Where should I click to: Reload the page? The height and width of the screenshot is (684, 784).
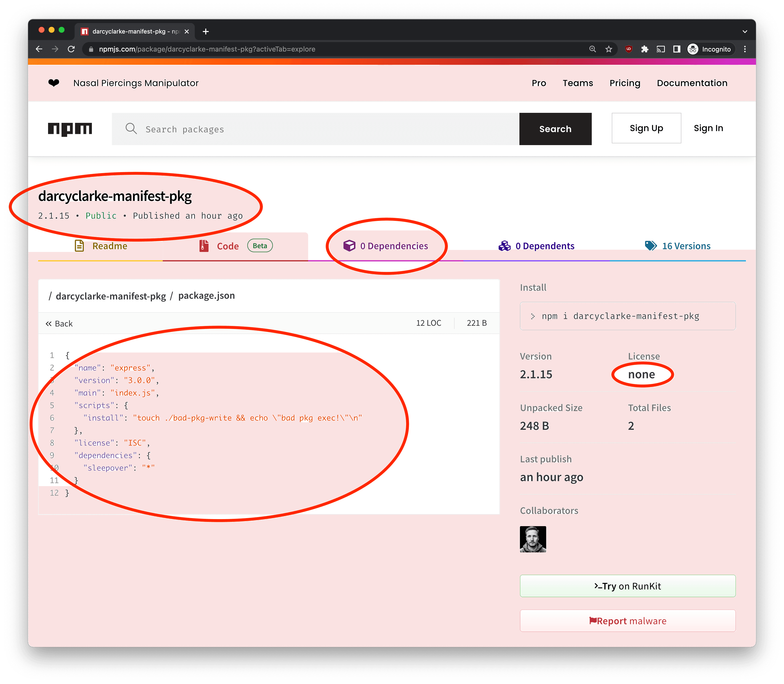(x=71, y=49)
